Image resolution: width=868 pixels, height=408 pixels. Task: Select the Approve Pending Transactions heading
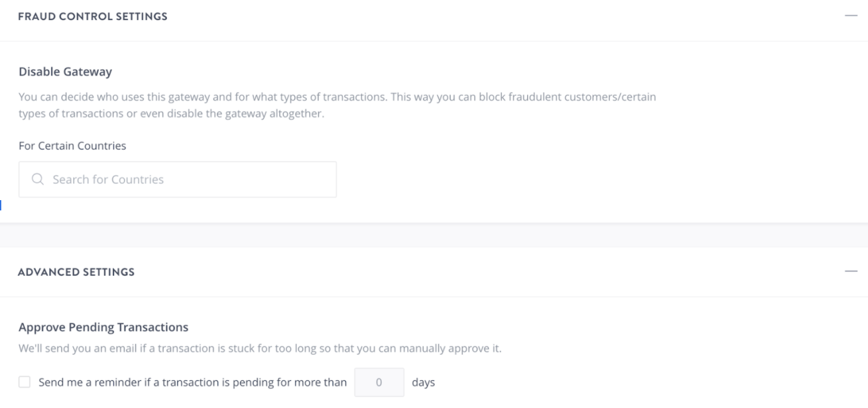point(103,327)
